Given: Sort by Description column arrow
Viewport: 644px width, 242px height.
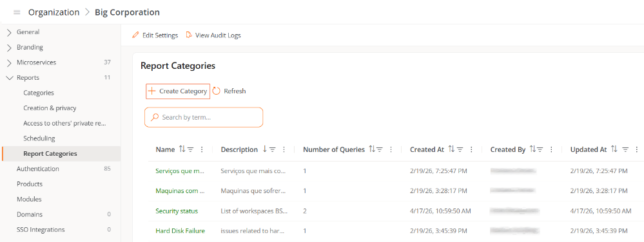Looking at the screenshot, I should (264, 149).
